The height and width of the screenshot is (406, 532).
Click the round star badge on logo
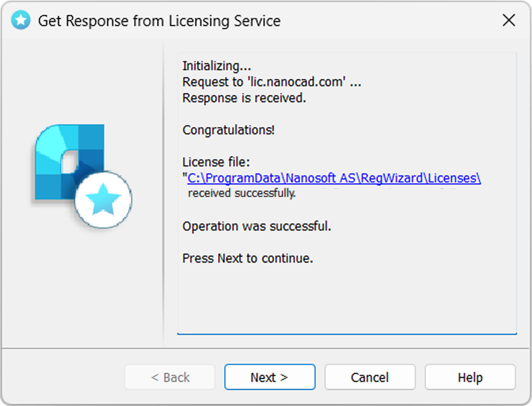103,199
